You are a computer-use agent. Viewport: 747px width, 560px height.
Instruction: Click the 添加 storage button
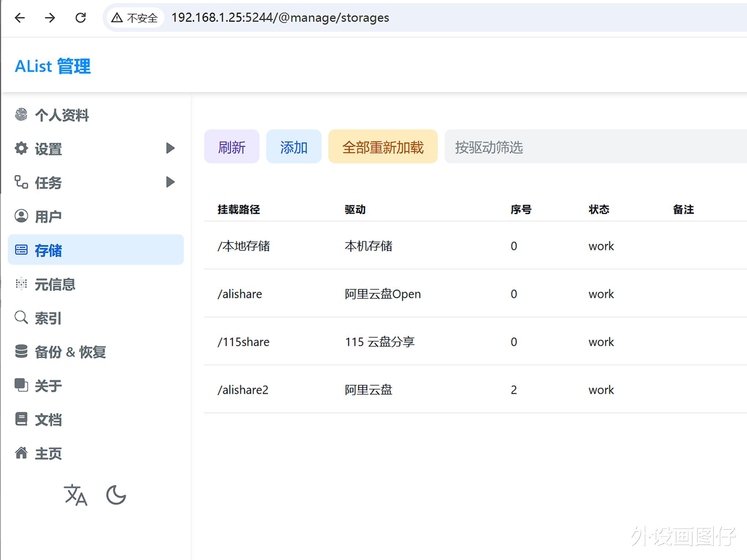click(294, 147)
